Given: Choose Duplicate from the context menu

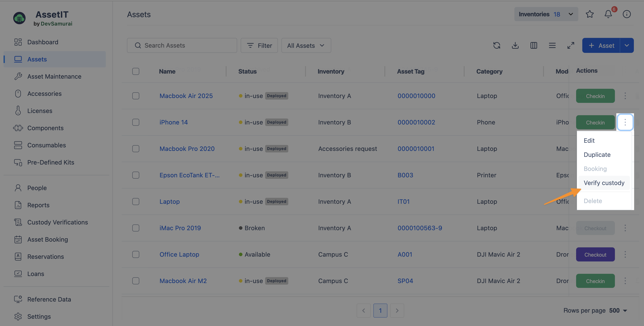Looking at the screenshot, I should coord(597,155).
